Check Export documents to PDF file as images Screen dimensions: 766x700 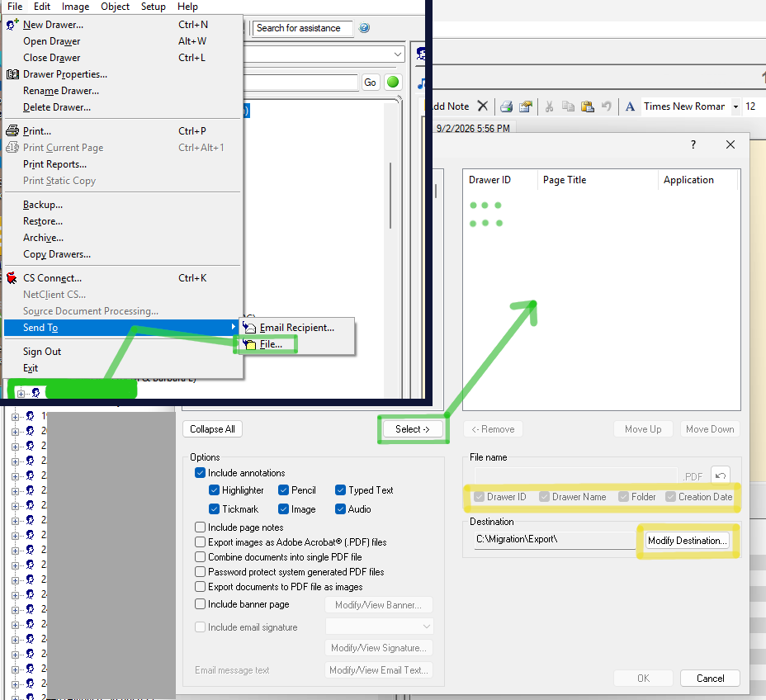click(x=200, y=586)
